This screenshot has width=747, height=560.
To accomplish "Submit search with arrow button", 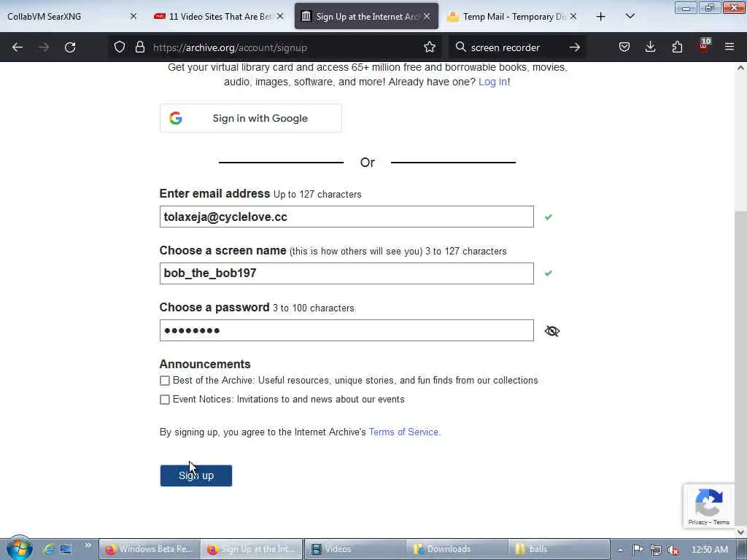I will point(575,47).
